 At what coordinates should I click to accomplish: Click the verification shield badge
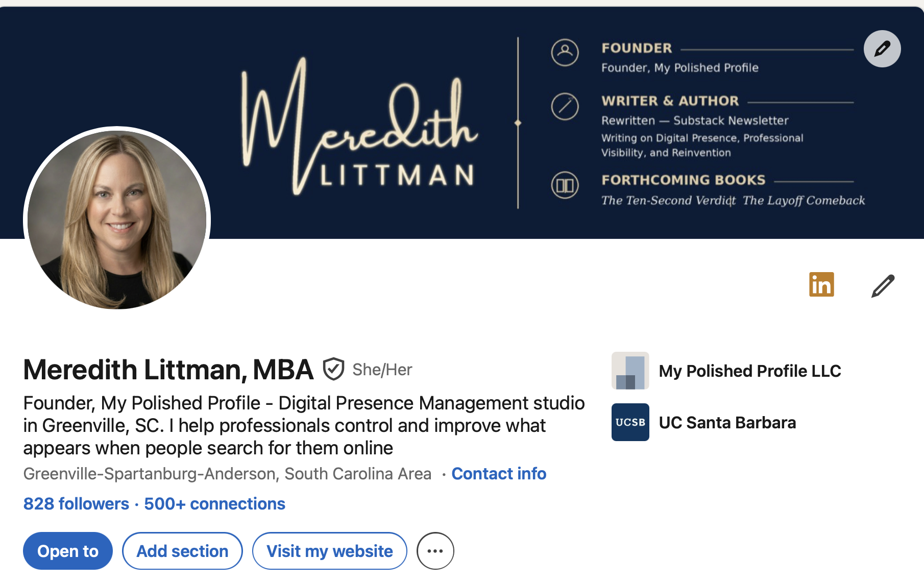333,369
